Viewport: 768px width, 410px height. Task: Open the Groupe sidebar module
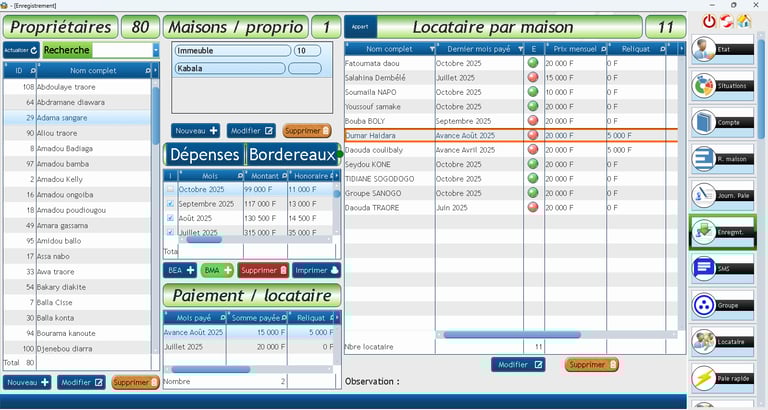(x=722, y=305)
